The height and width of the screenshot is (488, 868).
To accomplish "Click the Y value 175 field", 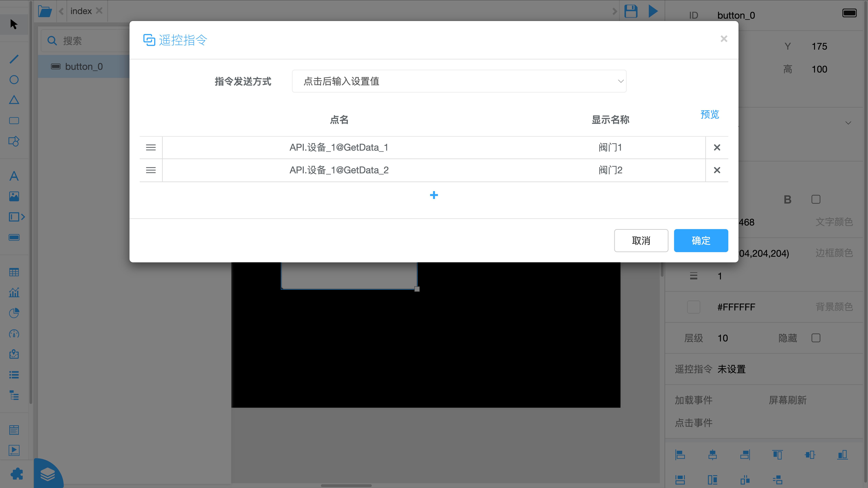I will 819,46.
